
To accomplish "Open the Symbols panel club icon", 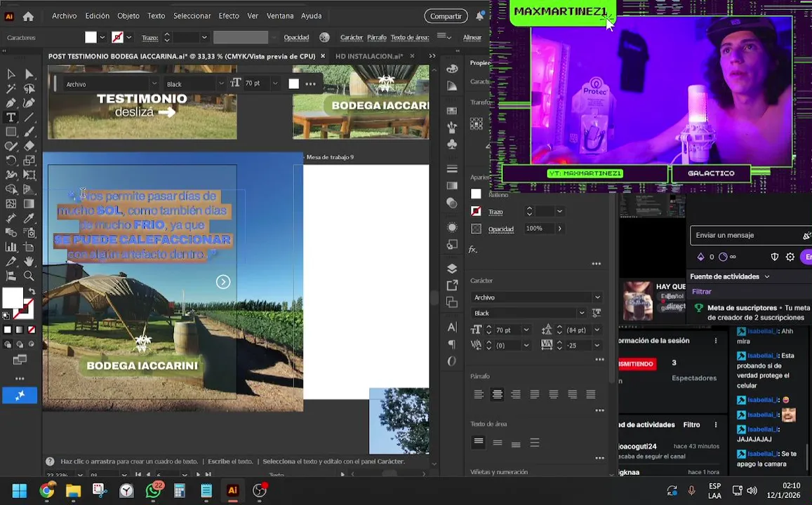I will click(x=452, y=144).
